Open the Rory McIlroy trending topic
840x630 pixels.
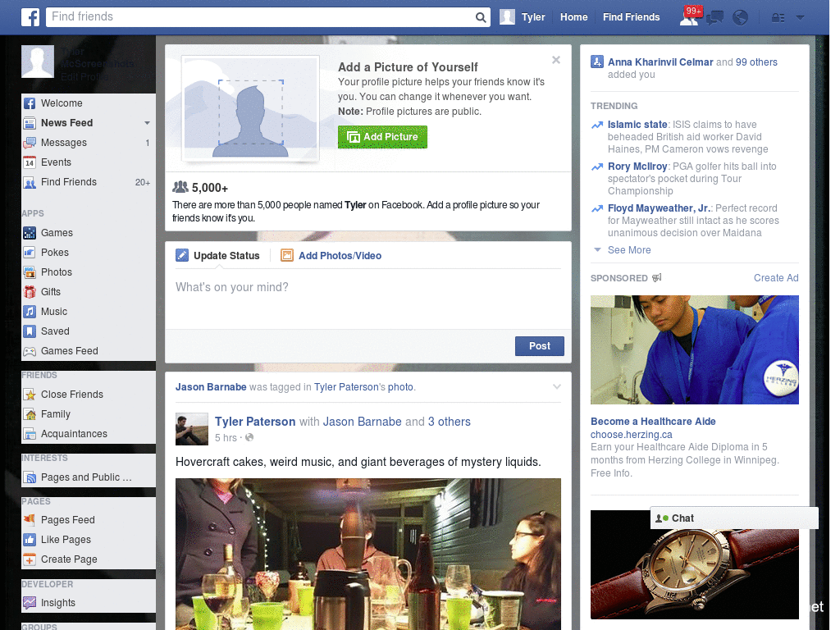pos(637,166)
